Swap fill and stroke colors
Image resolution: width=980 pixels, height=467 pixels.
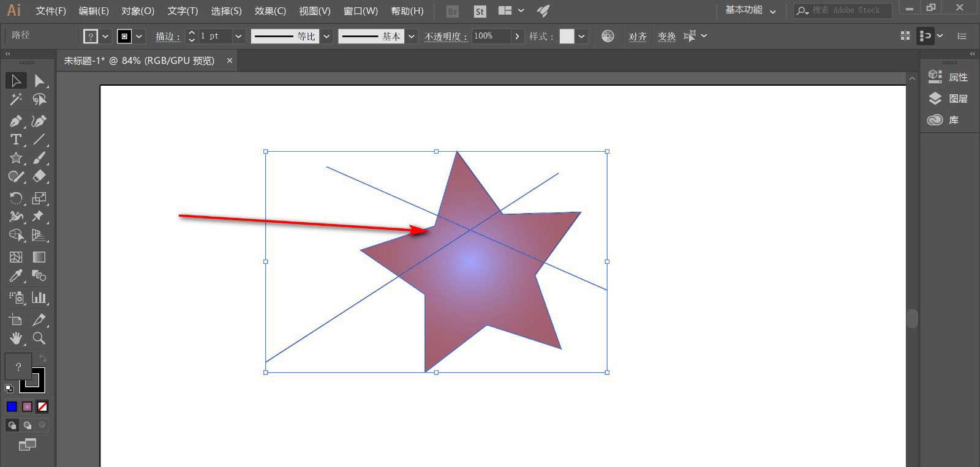42,358
